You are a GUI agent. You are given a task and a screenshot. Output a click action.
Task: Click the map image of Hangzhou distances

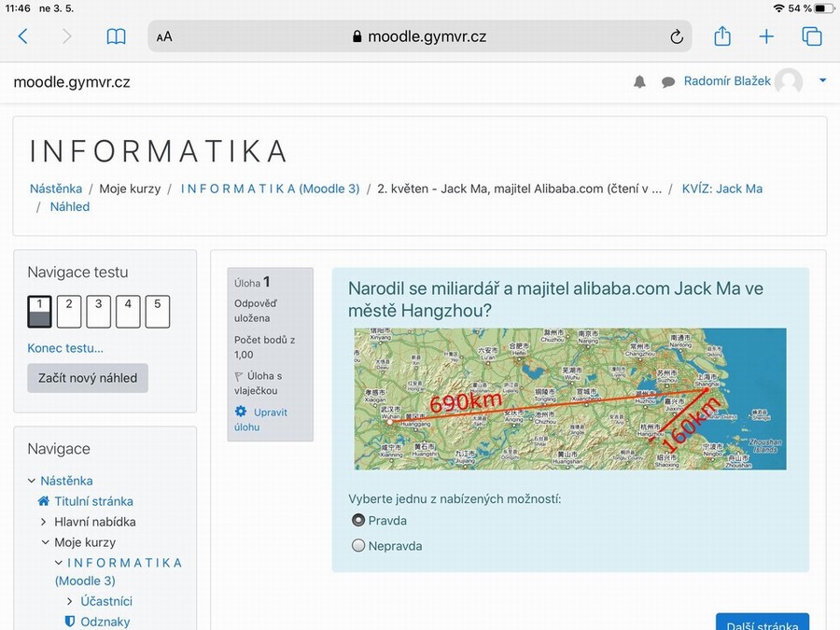tap(570, 399)
